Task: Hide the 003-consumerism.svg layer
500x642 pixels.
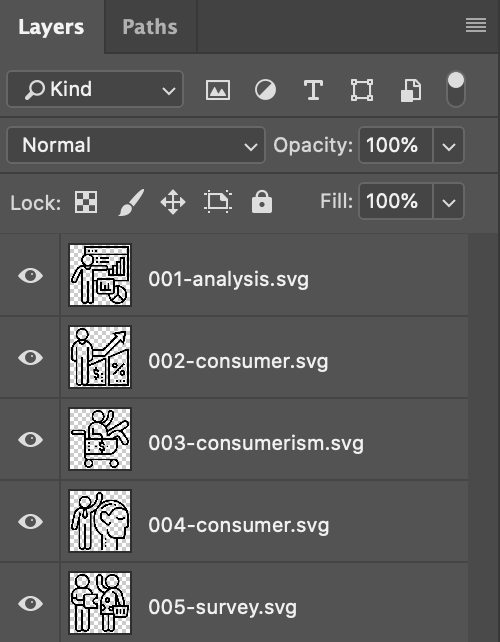Action: click(x=31, y=439)
